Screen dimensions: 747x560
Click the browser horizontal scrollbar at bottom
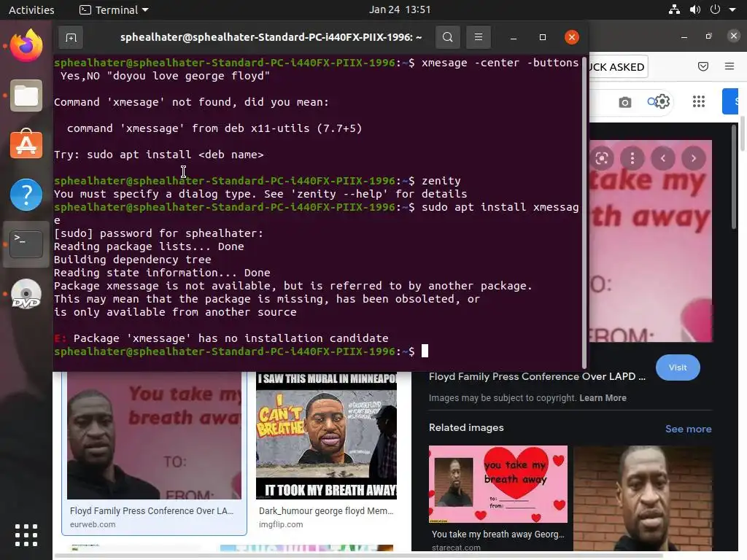pyautogui.click(x=359, y=556)
